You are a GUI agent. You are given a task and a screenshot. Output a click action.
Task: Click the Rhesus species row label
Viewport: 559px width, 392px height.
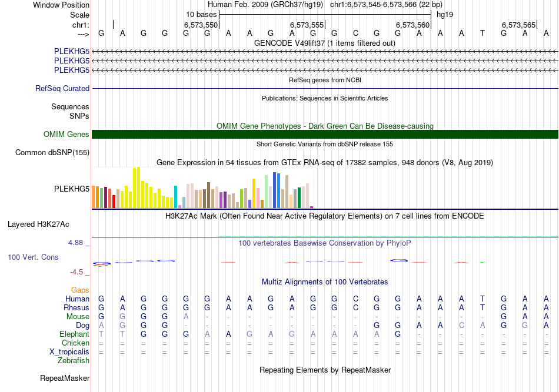coord(76,307)
